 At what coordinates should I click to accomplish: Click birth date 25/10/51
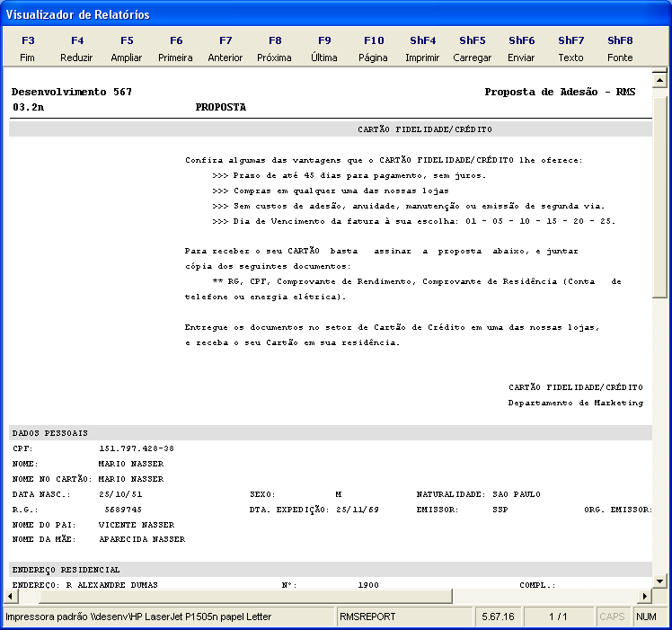coord(120,494)
